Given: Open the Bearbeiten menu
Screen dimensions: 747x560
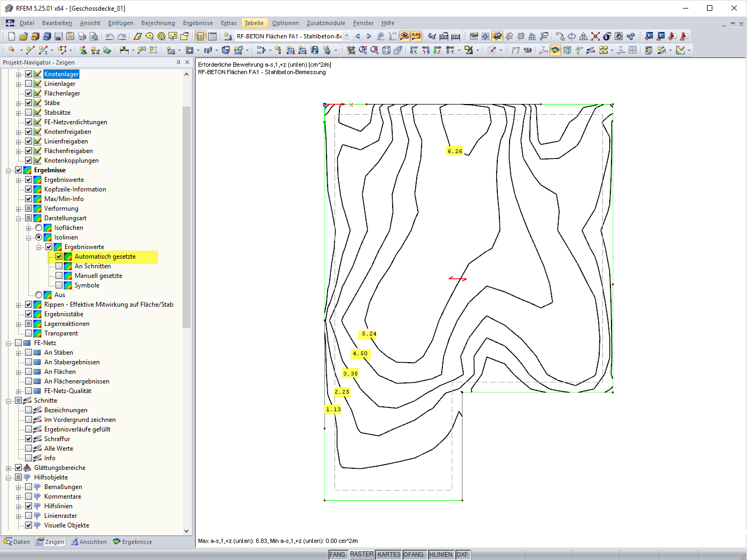Looking at the screenshot, I should 57,23.
